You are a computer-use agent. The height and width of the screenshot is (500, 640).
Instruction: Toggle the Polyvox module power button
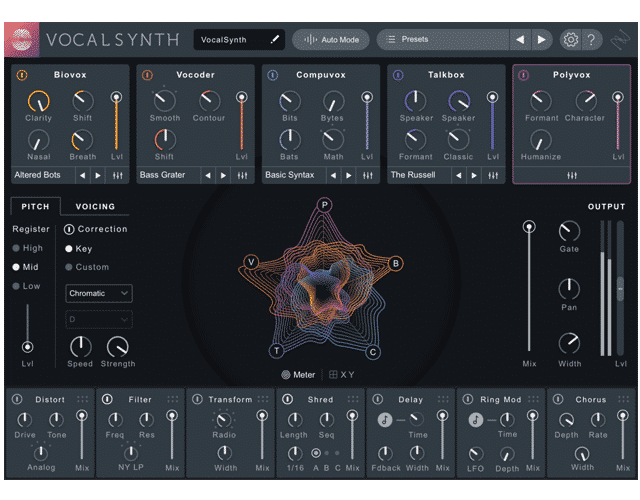(x=524, y=75)
